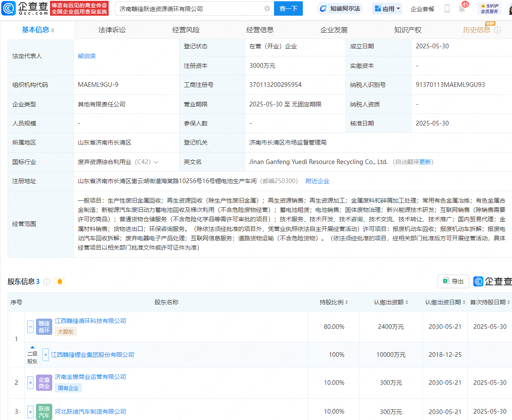
Task: Click 赣锋循环 company logo badge
Action: pos(44,327)
